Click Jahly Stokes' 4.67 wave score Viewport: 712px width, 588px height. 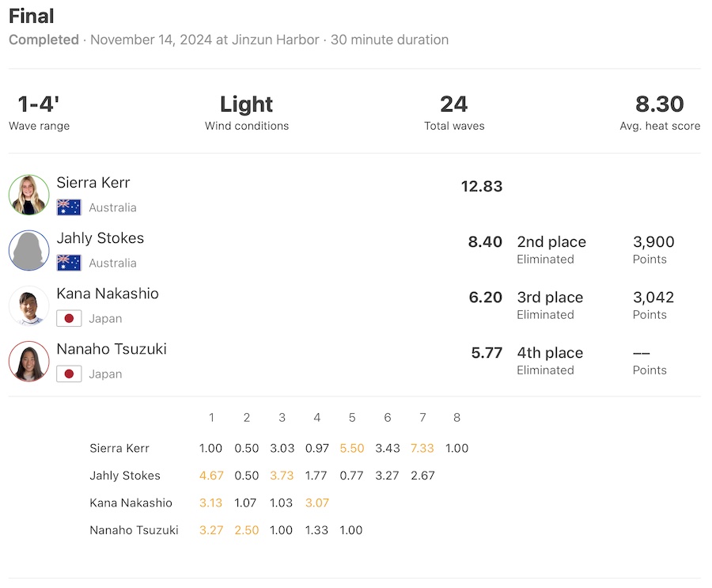(211, 476)
